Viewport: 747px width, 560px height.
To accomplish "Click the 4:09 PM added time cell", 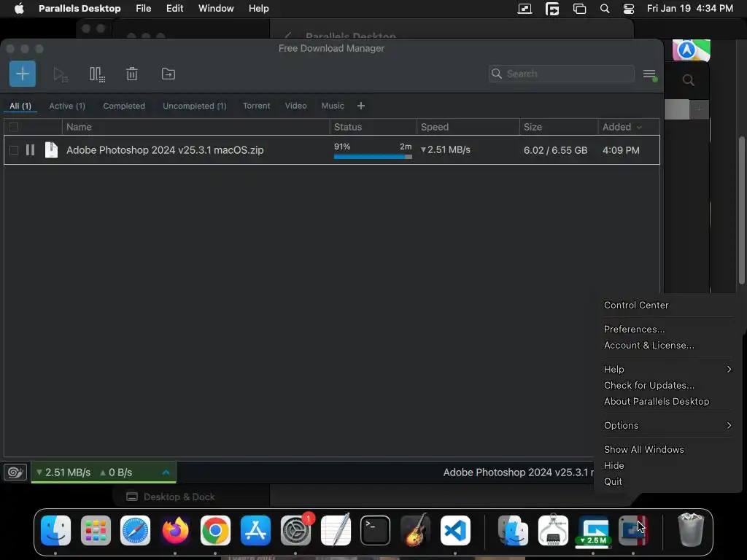I will click(x=621, y=150).
